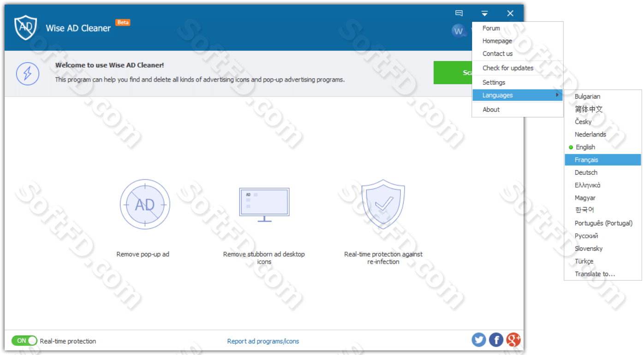This screenshot has width=644, height=355.
Task: Open the Facebook share icon
Action: coord(496,340)
